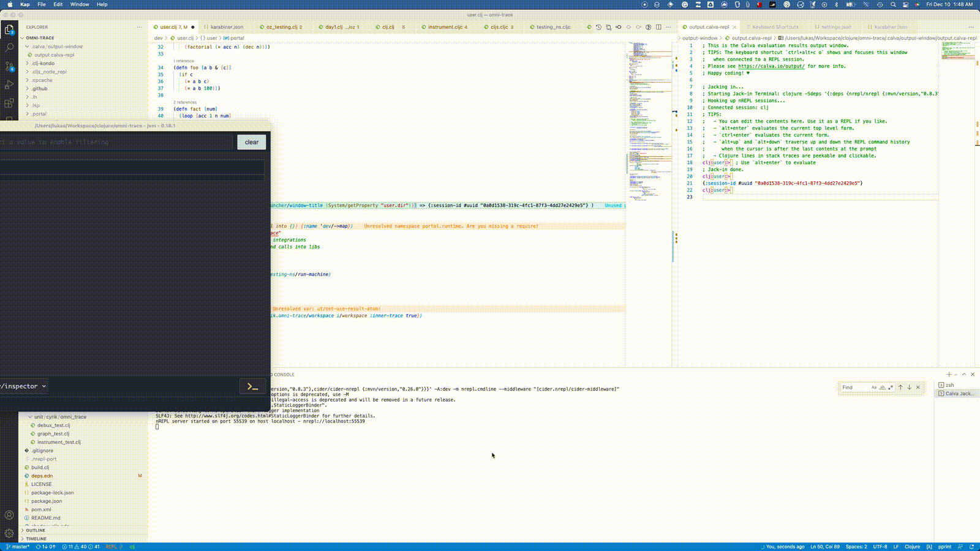
Task: Open the Extensions view
Action: point(9,103)
